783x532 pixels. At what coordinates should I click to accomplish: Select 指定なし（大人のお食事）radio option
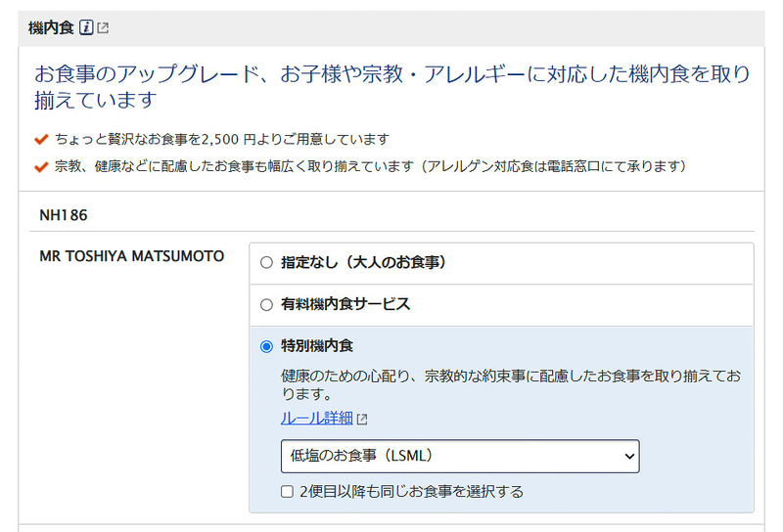[266, 262]
